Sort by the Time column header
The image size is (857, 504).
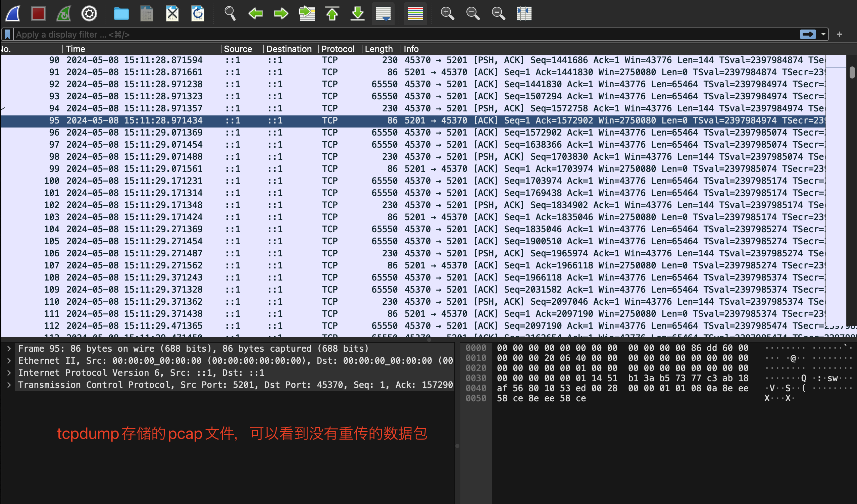142,49
